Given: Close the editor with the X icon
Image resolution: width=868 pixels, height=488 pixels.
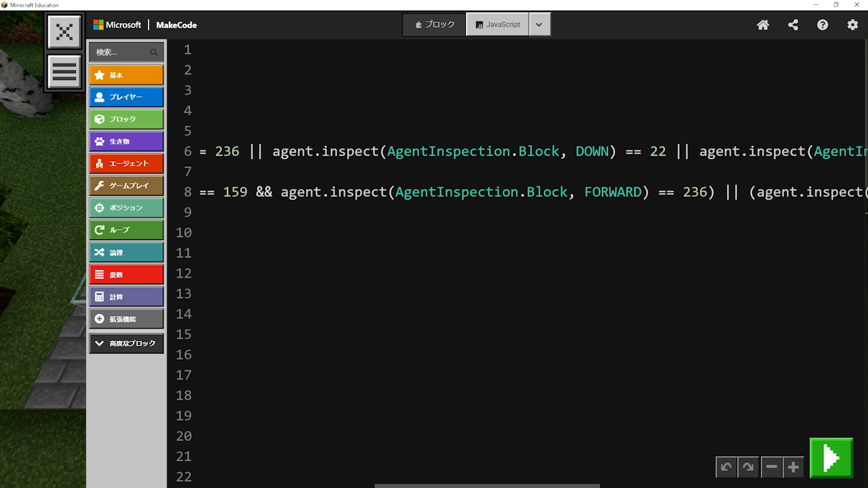Looking at the screenshot, I should click(64, 32).
